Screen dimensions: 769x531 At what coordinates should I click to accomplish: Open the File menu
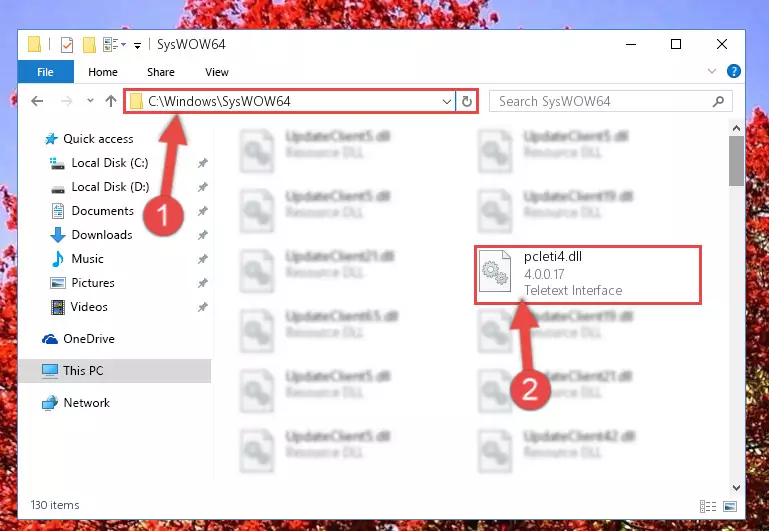[45, 72]
